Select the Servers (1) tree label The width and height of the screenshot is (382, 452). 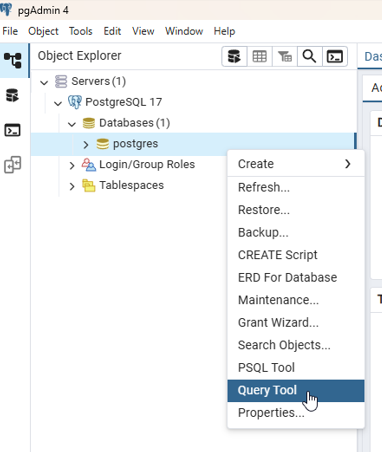click(99, 81)
